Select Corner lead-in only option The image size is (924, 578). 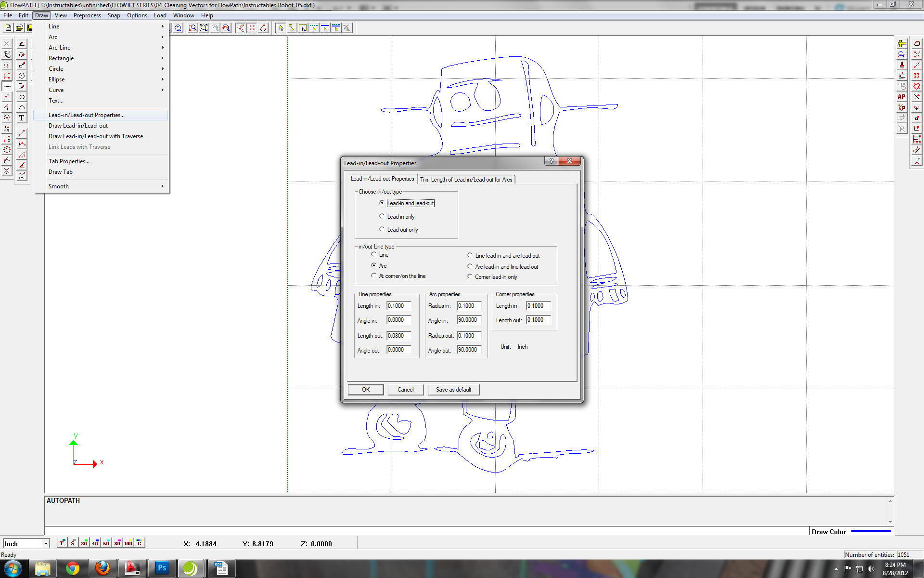point(470,277)
